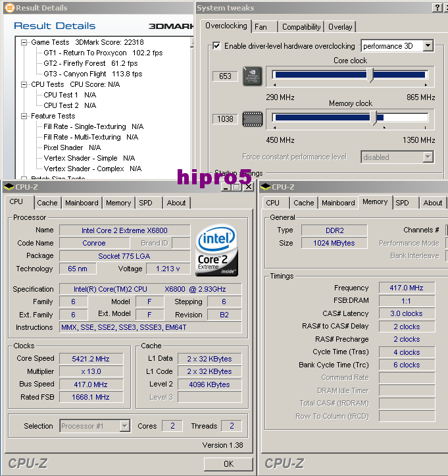This screenshot has width=448, height=476.
Task: Click the Voltage value 1.213 v
Action: (x=168, y=269)
